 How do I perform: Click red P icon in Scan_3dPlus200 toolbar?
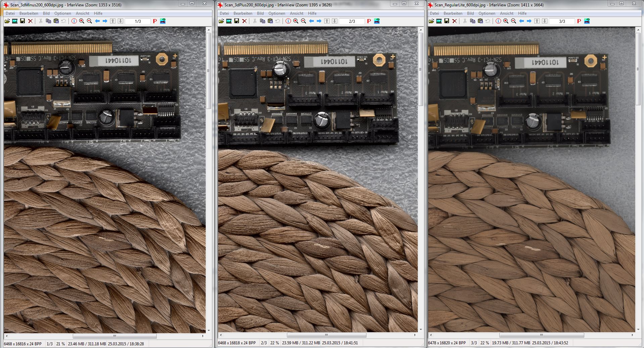[369, 21]
